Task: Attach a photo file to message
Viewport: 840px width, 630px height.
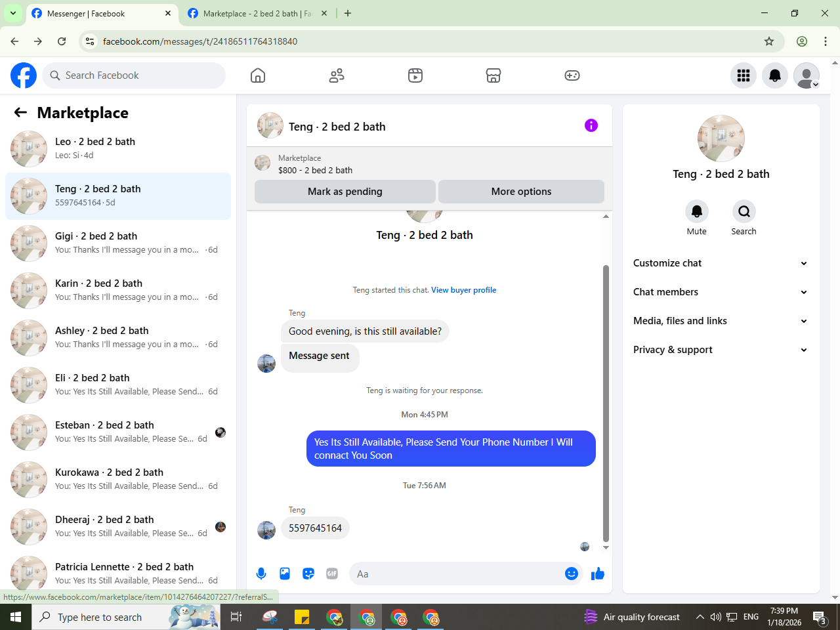Action: (x=285, y=574)
